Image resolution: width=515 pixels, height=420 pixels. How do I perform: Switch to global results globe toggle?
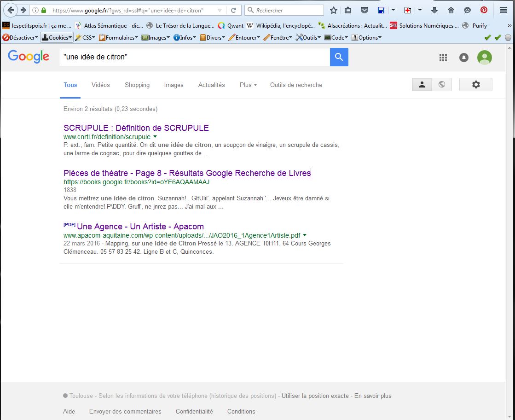[x=442, y=85]
